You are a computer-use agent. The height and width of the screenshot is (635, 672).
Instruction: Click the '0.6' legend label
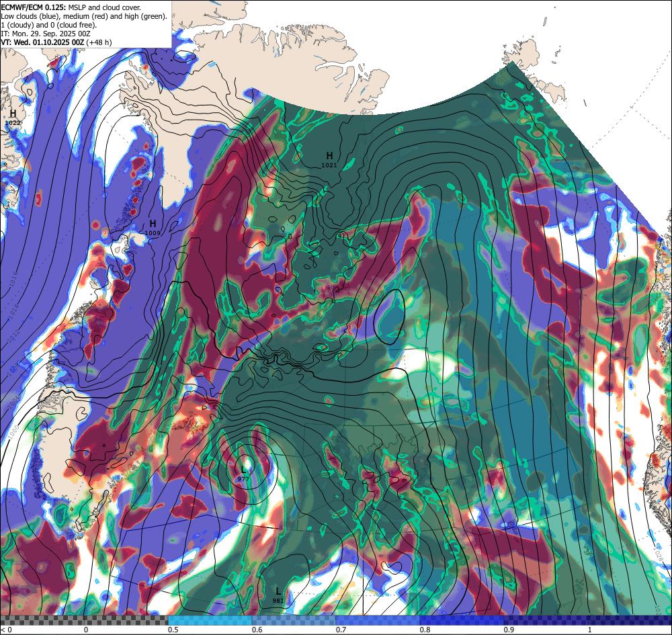point(257,630)
